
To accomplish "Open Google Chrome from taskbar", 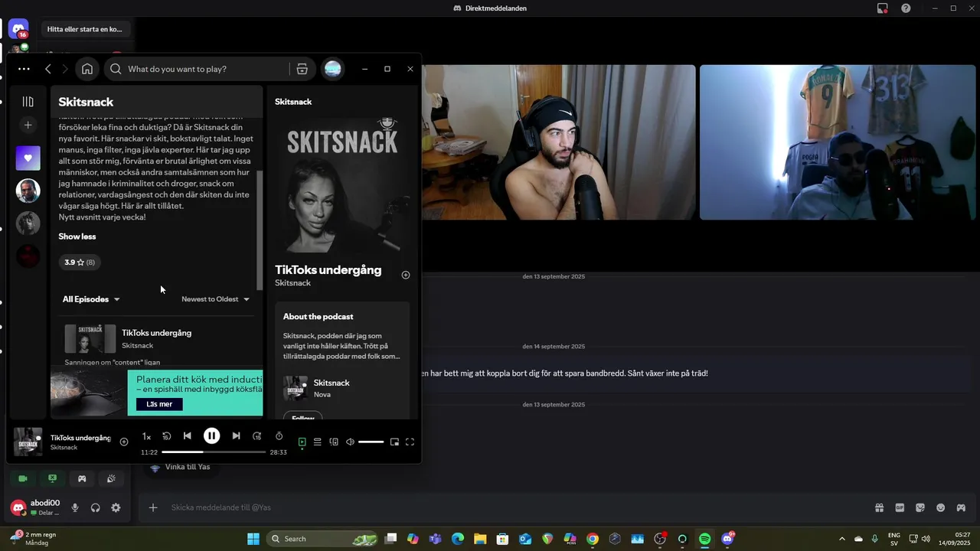I will 593,539.
